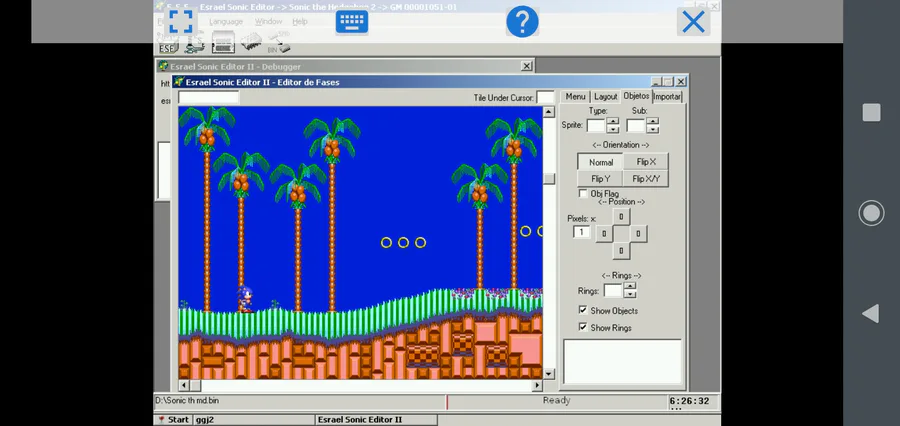Close the Debugger window
The height and width of the screenshot is (426, 900).
526,67
